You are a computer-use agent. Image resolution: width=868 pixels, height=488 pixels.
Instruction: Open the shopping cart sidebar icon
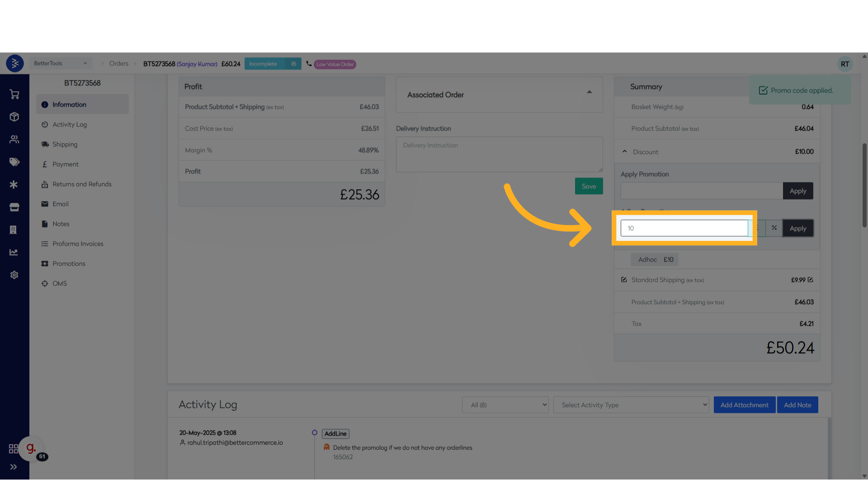(x=14, y=94)
